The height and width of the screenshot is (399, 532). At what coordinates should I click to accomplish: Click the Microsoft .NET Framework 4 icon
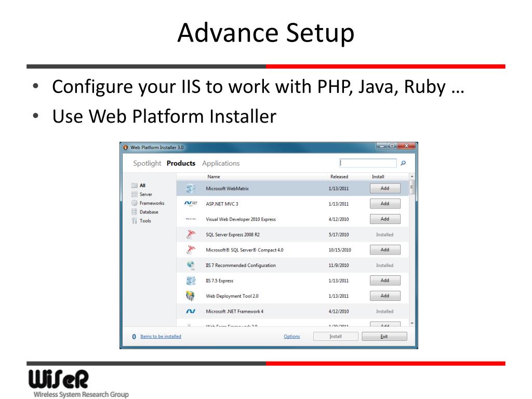coord(190,311)
